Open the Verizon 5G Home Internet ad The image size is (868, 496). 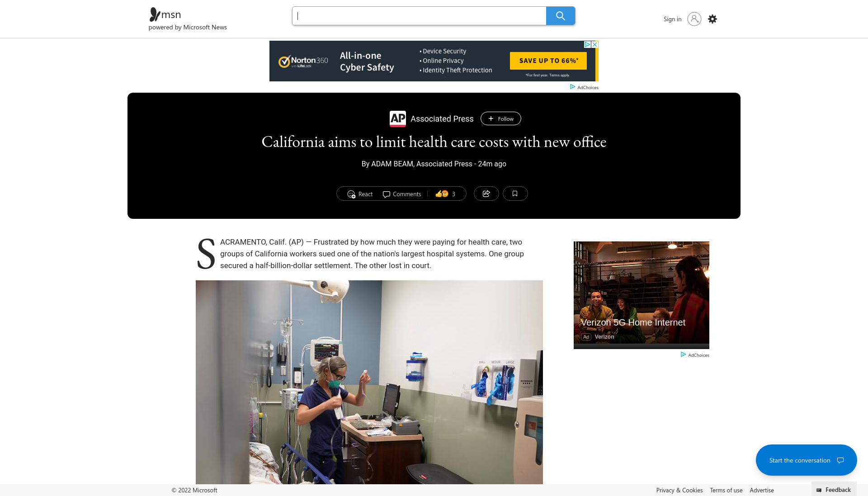(642, 295)
